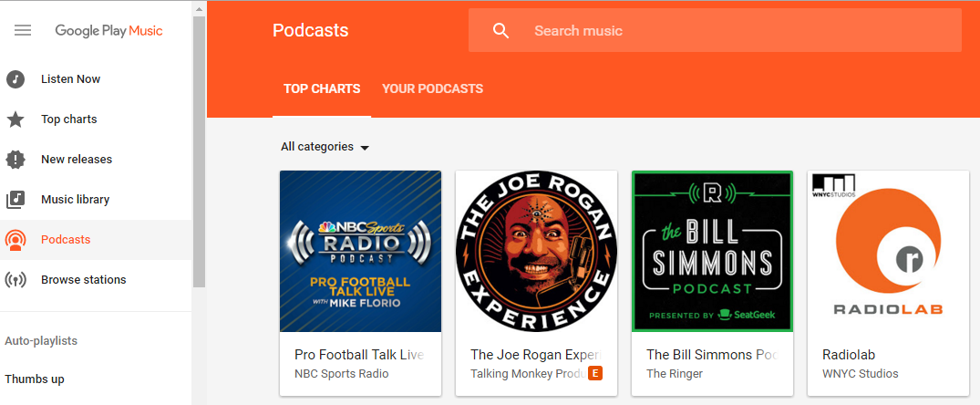The width and height of the screenshot is (980, 405).
Task: Click the sidebar scrollbar up arrow
Action: 199,9
